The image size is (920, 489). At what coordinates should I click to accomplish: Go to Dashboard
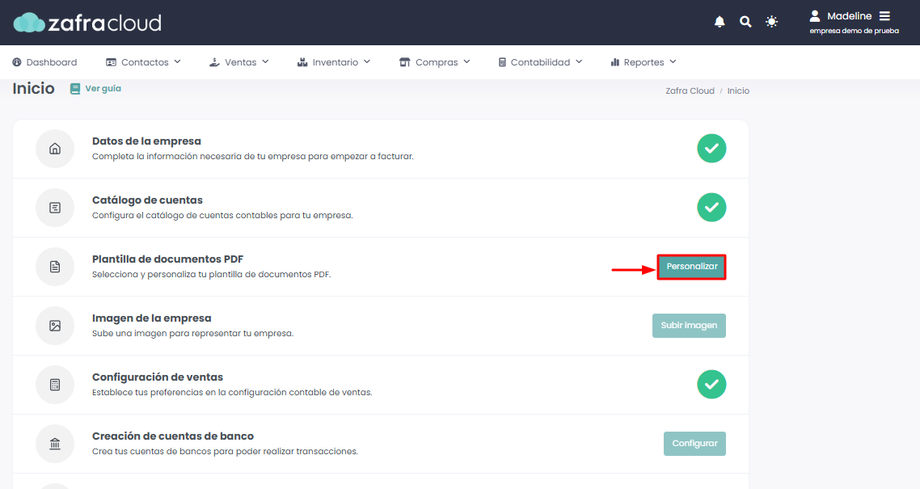[x=45, y=62]
